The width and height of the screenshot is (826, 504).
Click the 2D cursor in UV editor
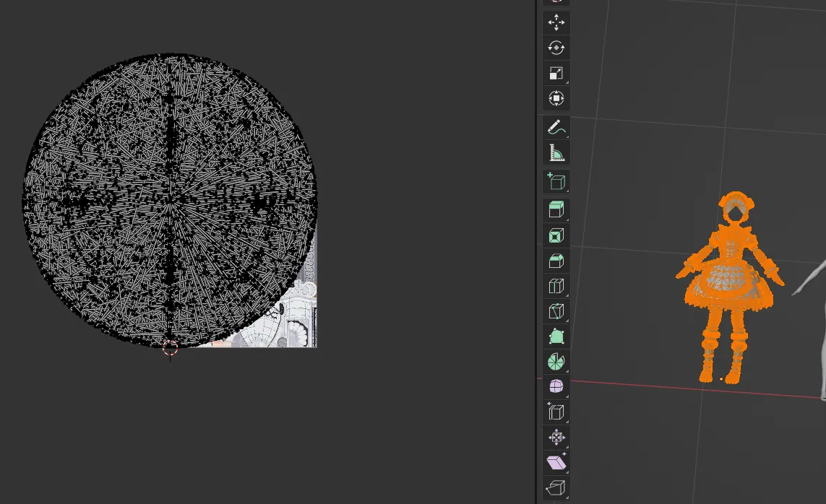[x=170, y=348]
